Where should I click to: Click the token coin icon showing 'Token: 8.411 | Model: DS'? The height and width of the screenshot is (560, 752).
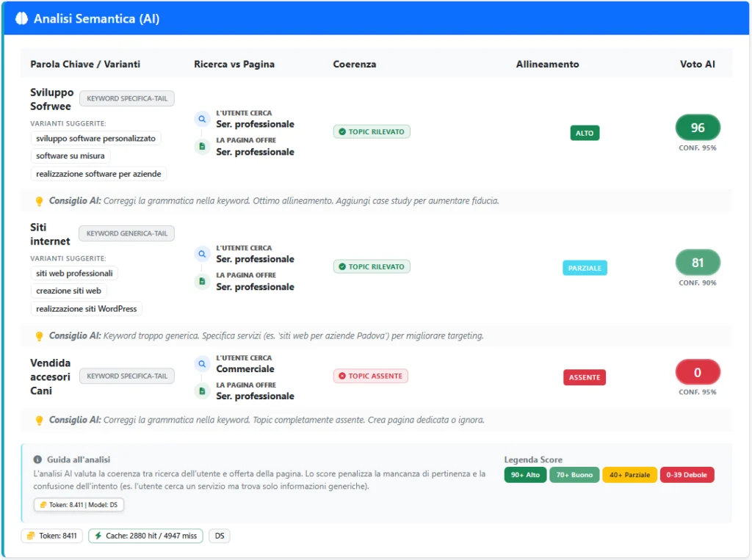point(43,505)
